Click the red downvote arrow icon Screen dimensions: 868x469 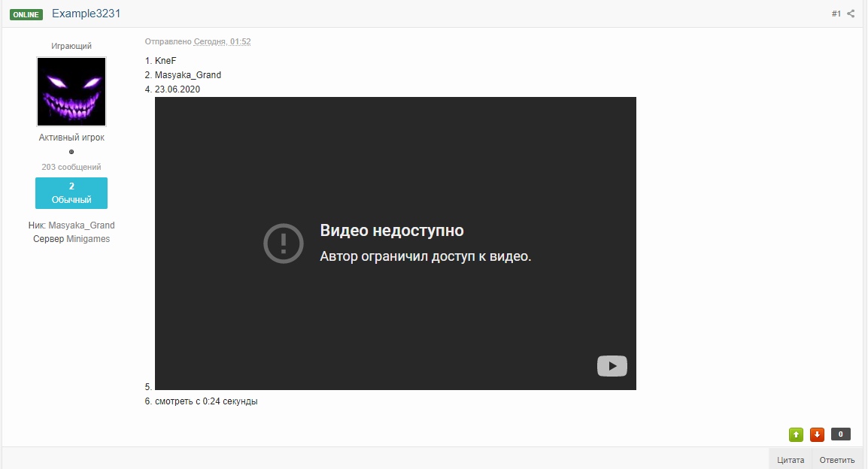tap(817, 434)
